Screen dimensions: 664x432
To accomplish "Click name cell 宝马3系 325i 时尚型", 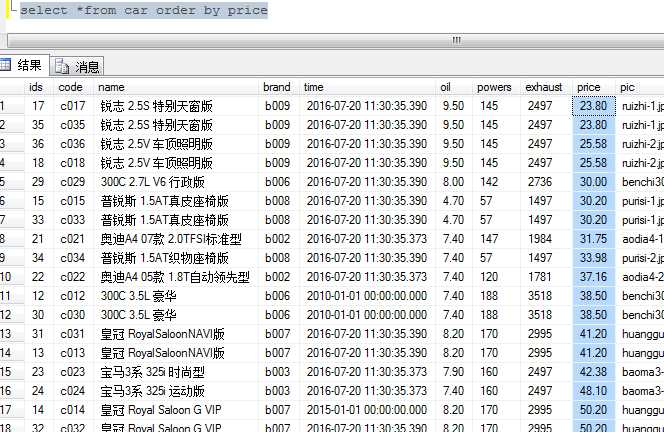I will [x=177, y=372].
